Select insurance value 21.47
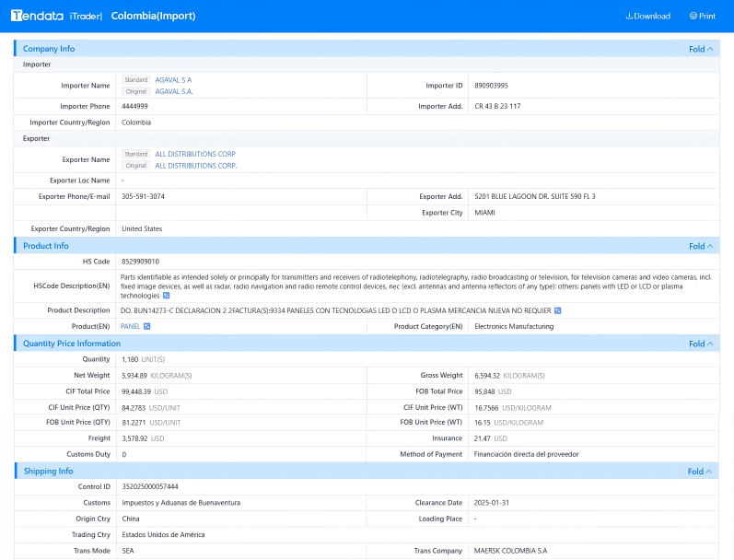The image size is (734, 560). [x=483, y=438]
